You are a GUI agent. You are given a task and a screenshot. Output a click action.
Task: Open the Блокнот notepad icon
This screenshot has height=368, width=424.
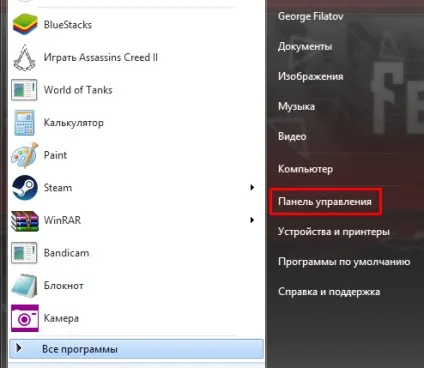tap(24, 285)
